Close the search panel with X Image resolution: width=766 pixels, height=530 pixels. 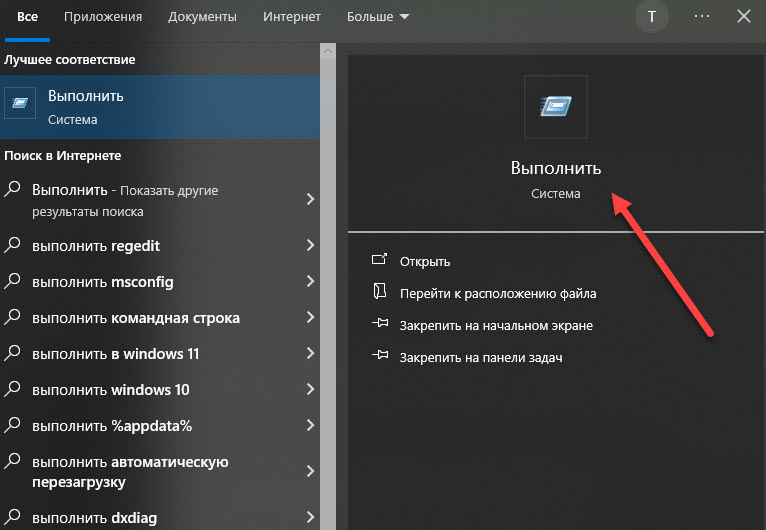click(x=743, y=17)
